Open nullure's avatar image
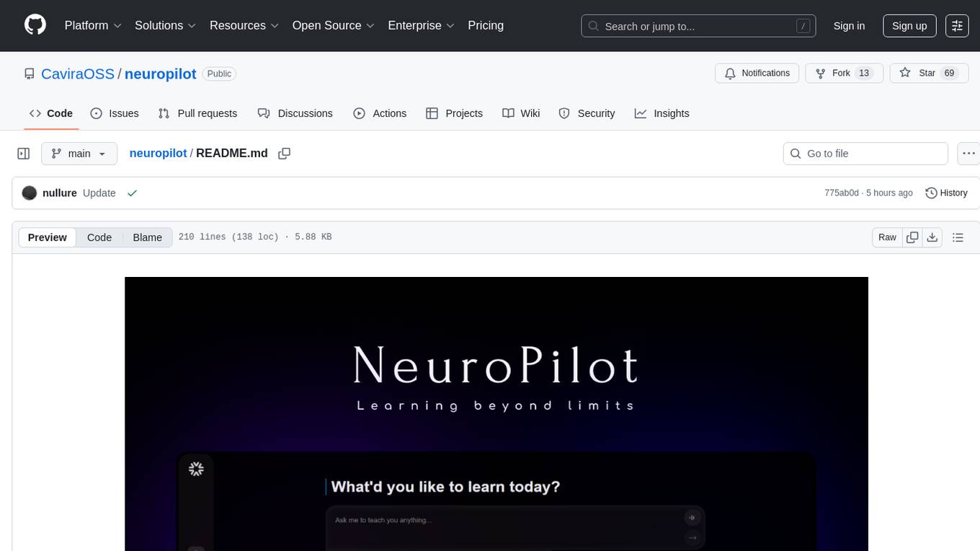This screenshot has height=551, width=980. coord(30,193)
